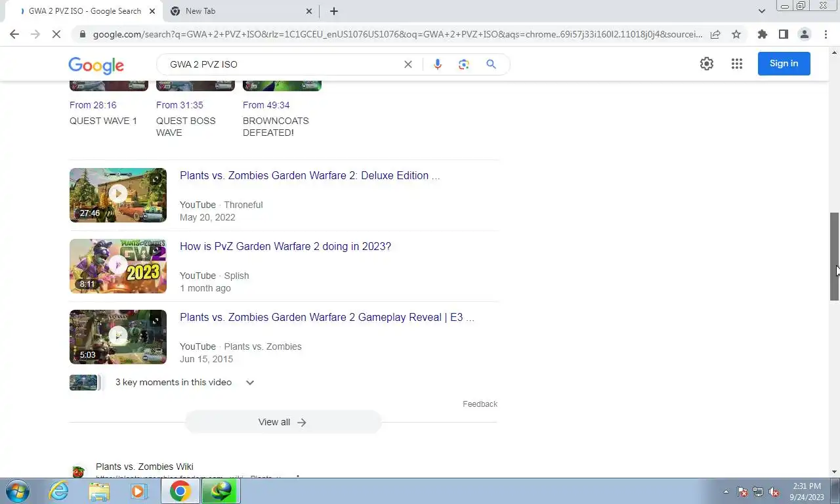This screenshot has width=840, height=504.
Task: Open Windows Media Player taskbar icon
Action: pos(138,491)
